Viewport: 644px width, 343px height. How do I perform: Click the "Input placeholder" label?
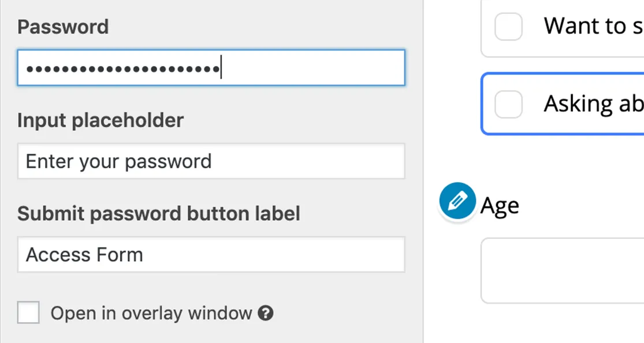pos(100,120)
